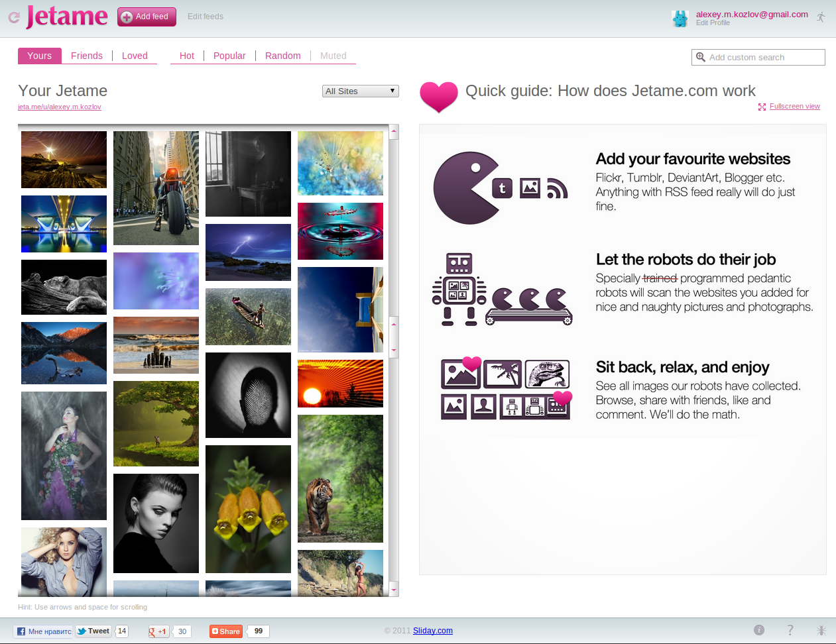Select the Popular tab

point(229,56)
